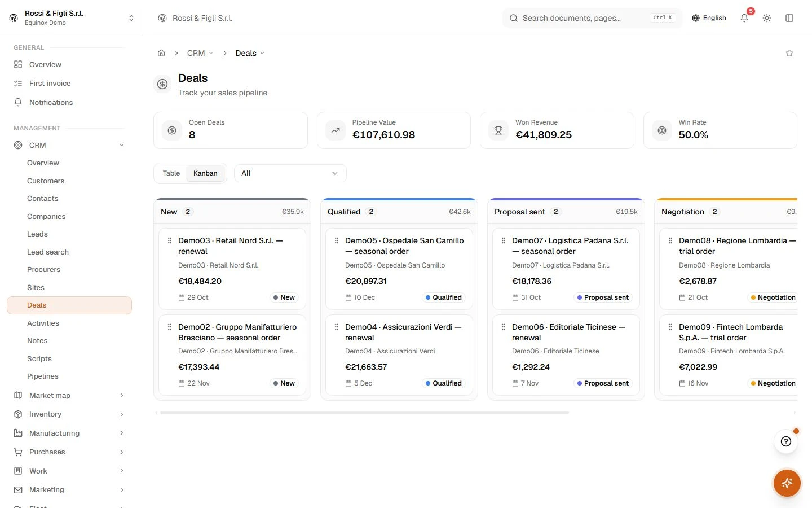Focus the Search documents, pages field
Image resolution: width=812 pixels, height=508 pixels.
[x=592, y=18]
